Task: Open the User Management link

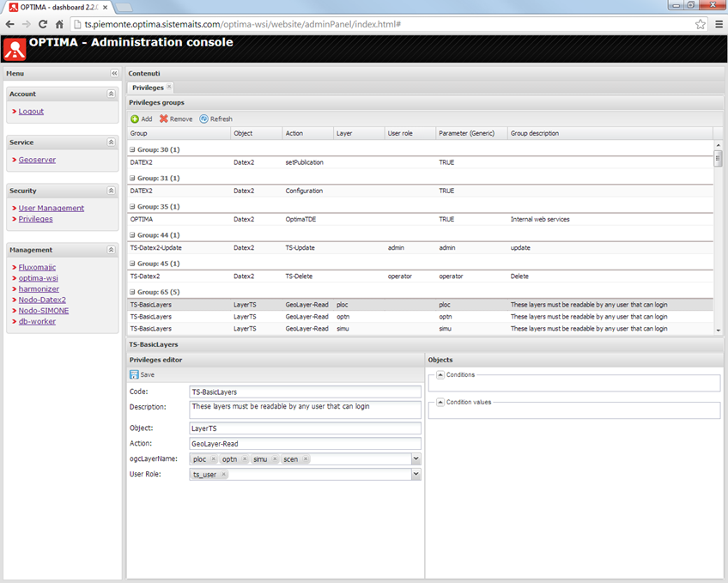Action: coord(52,208)
